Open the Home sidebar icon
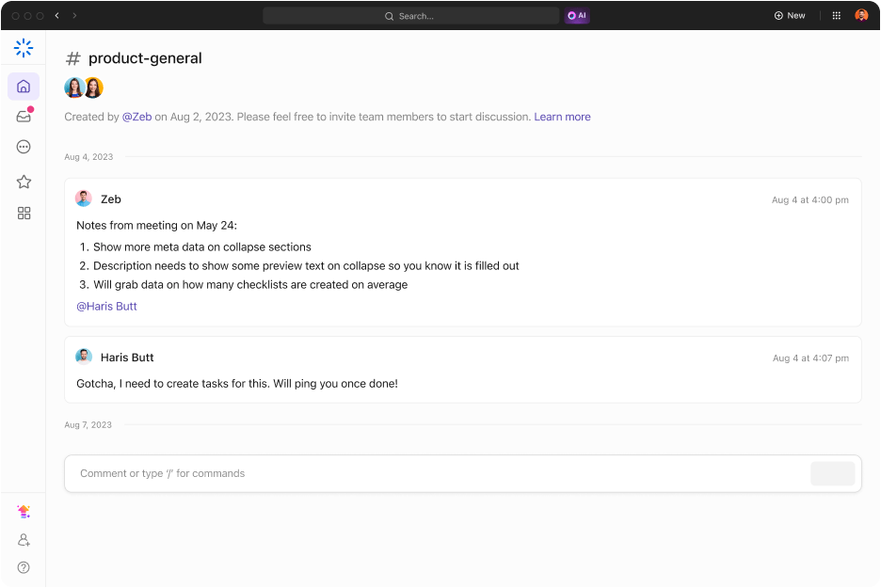Screen dimensions: 881x588 point(24,87)
